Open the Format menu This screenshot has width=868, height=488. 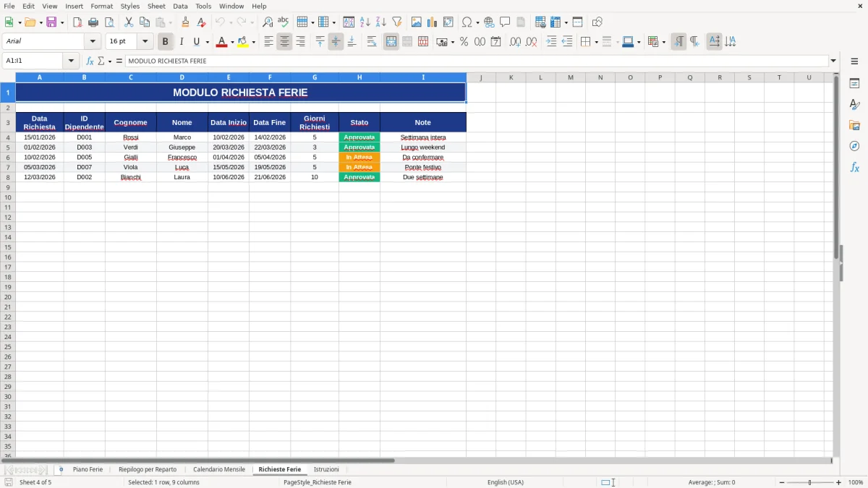click(101, 6)
